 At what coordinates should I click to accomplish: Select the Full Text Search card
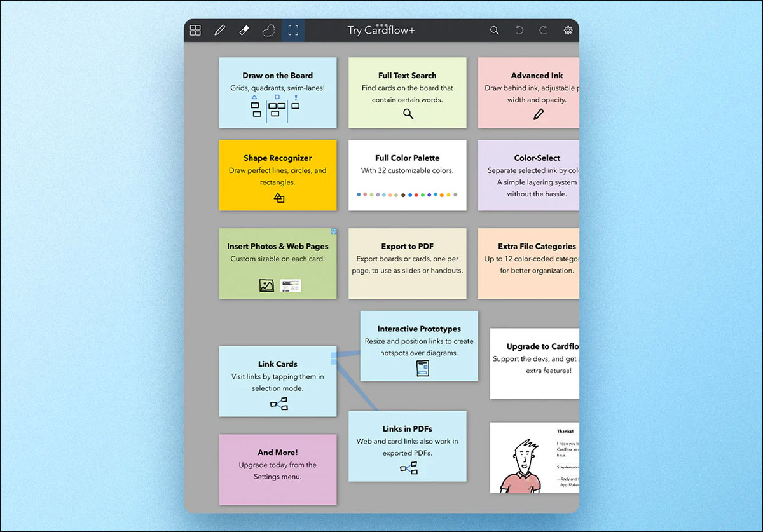(x=408, y=93)
